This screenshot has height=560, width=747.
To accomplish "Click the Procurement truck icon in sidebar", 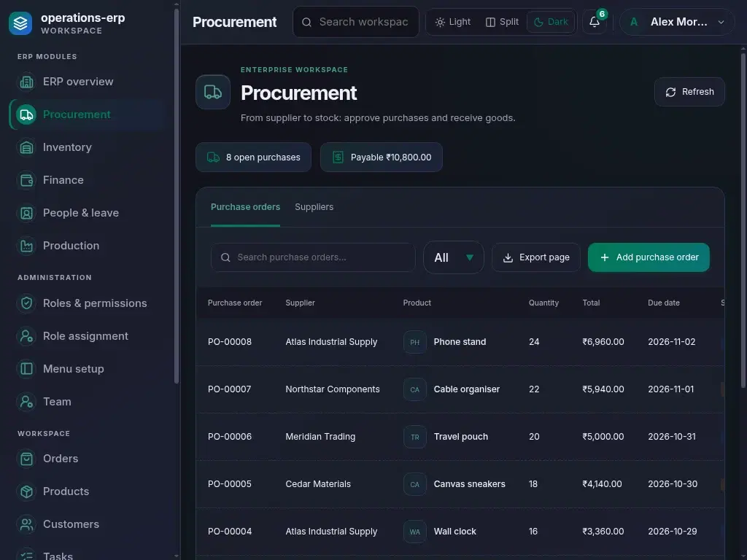I will (27, 114).
